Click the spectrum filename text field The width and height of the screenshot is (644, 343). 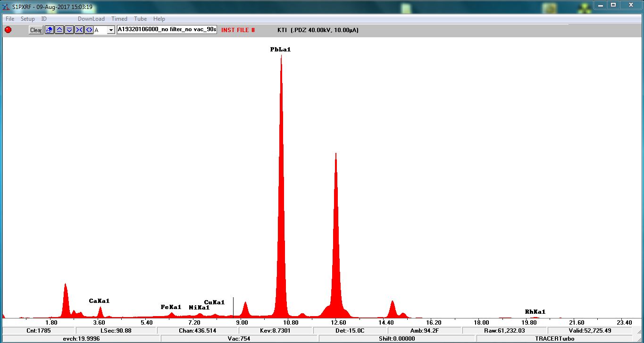coord(167,30)
